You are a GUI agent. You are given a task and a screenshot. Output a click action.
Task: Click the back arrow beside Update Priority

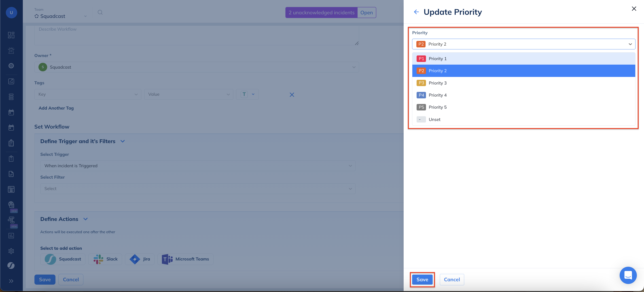tap(416, 12)
